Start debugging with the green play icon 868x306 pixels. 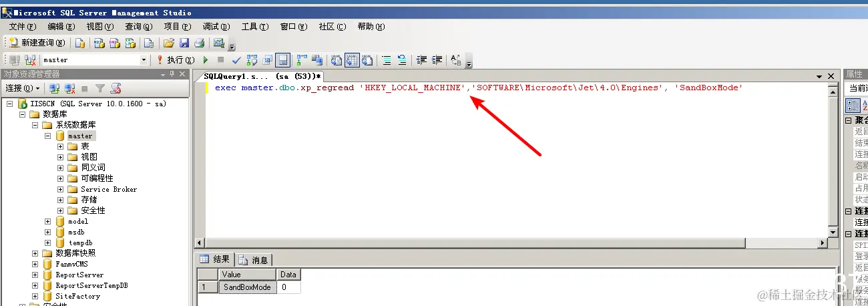(206, 60)
